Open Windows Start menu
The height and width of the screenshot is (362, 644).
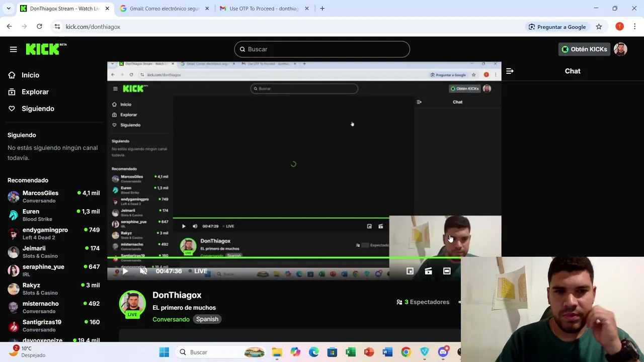click(x=164, y=352)
